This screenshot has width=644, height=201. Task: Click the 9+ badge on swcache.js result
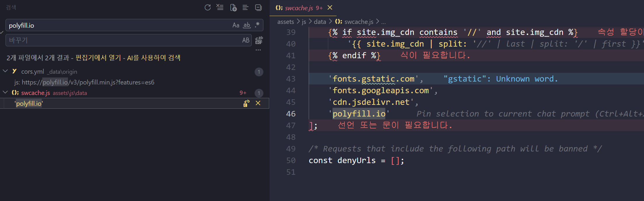click(243, 93)
